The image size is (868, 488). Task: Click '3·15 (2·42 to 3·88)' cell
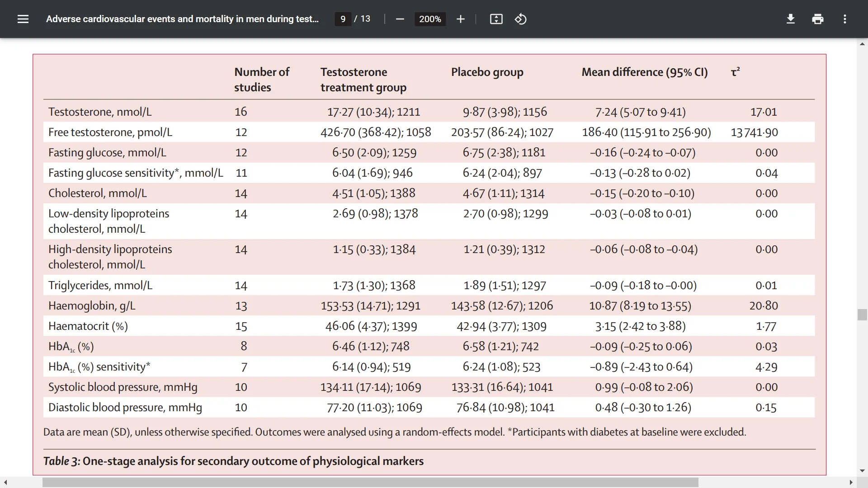pyautogui.click(x=641, y=326)
